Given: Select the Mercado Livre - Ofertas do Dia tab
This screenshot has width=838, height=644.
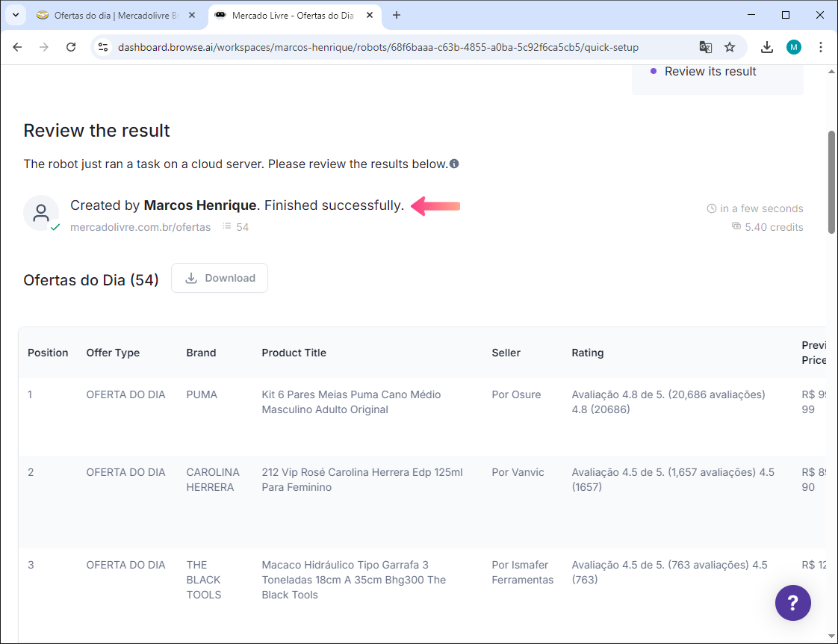Looking at the screenshot, I should pos(293,15).
